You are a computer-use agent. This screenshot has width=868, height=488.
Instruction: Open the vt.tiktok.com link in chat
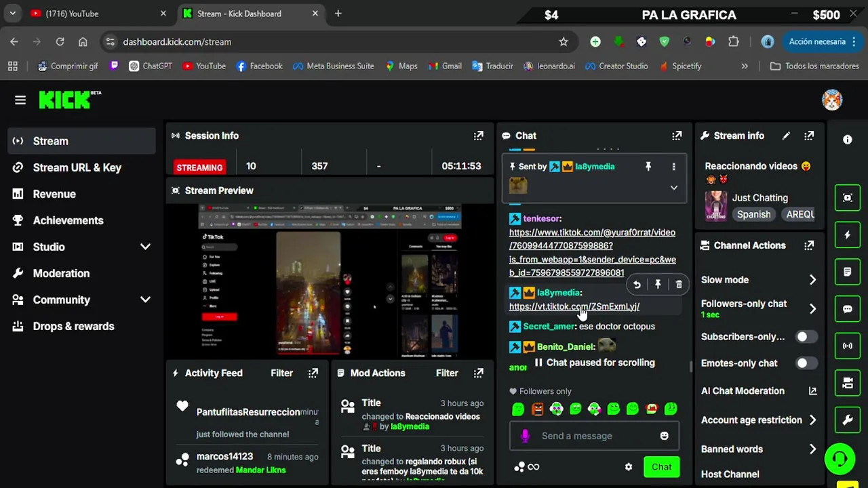click(574, 306)
